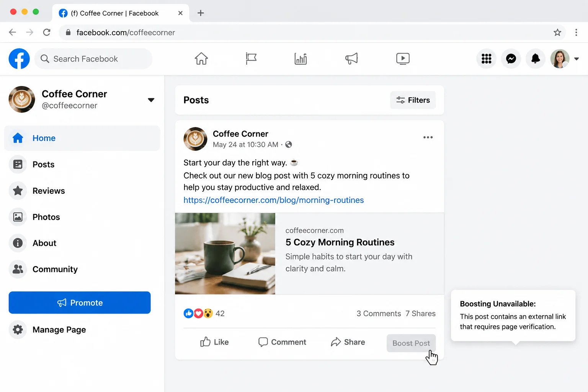Close the Coffee Corner Facebook tab

(180, 13)
